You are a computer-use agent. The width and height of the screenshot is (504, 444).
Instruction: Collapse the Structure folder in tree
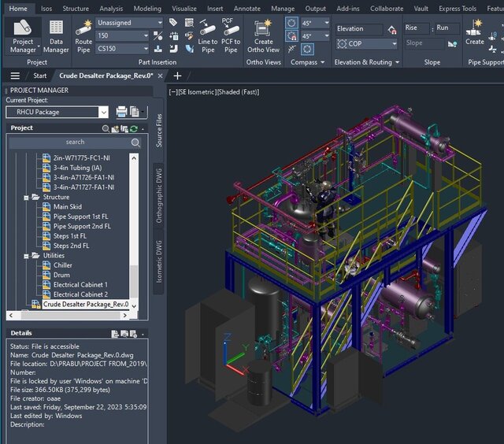[26, 198]
